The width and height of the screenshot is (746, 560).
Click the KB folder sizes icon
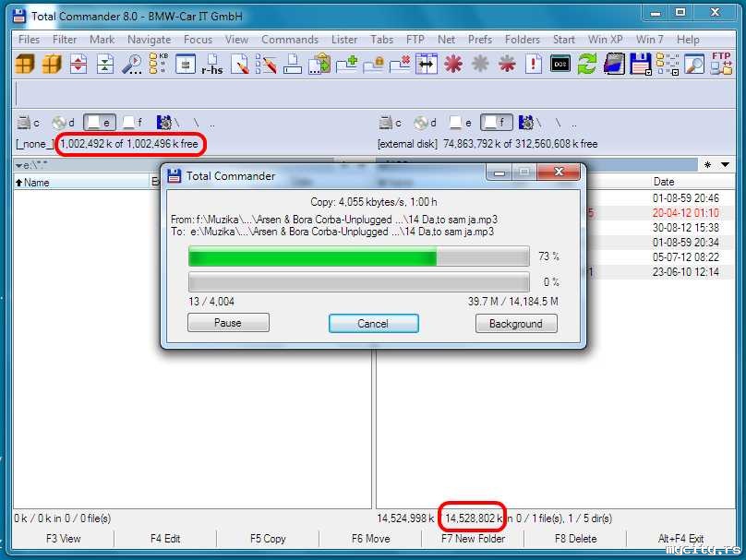point(159,64)
